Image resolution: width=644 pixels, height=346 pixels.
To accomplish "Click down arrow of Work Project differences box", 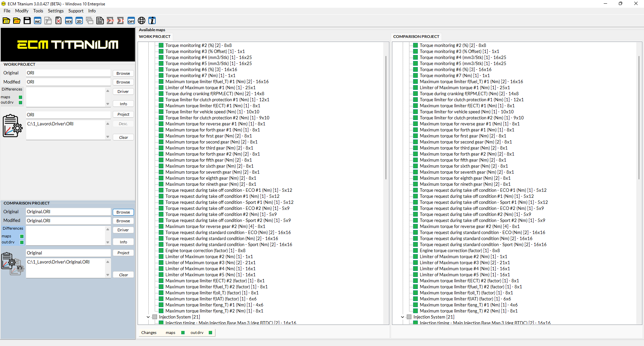I will (x=108, y=104).
